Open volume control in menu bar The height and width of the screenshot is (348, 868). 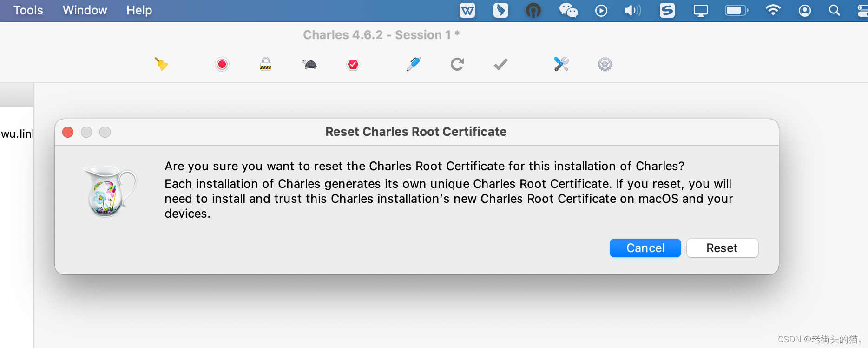coord(632,10)
